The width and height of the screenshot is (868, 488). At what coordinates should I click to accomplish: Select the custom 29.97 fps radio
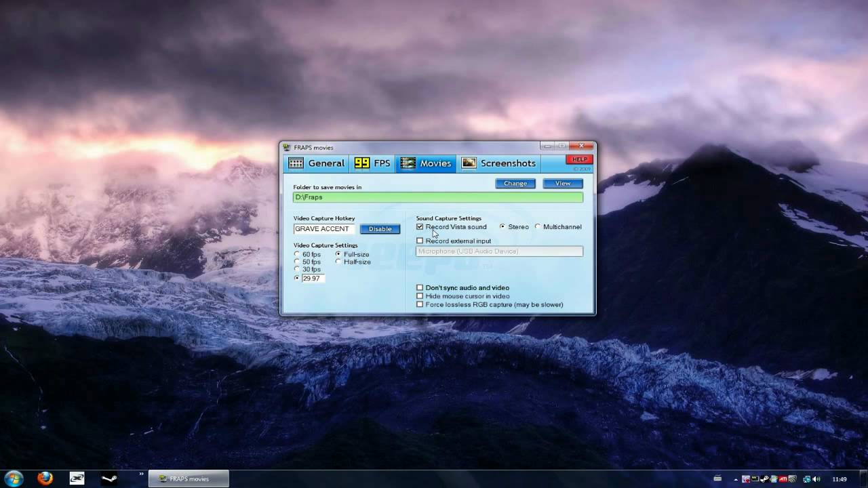297,279
